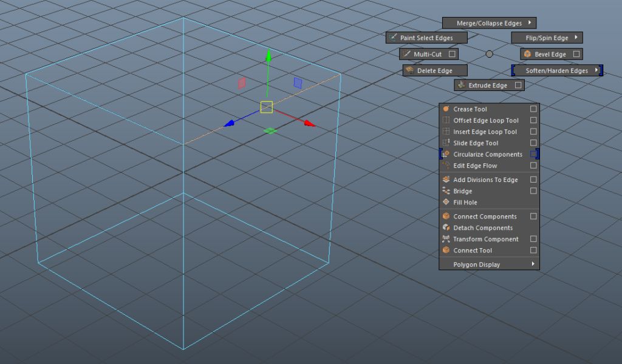Click the Delete Edge icon
The height and width of the screenshot is (364, 622).
click(410, 70)
